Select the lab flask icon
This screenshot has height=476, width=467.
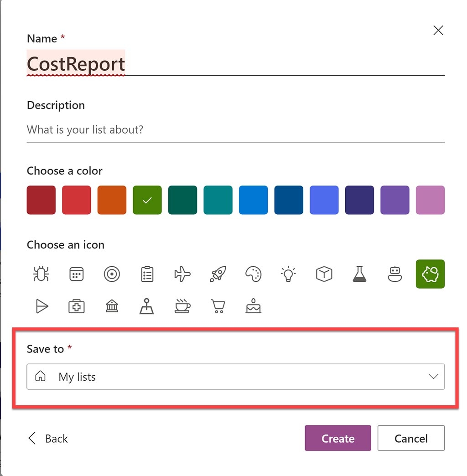(359, 274)
